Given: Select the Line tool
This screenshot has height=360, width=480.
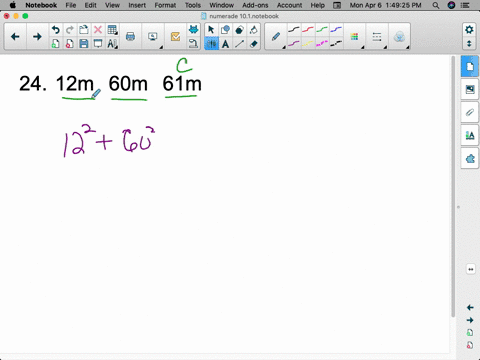Looking at the screenshot, I should (x=239, y=44).
